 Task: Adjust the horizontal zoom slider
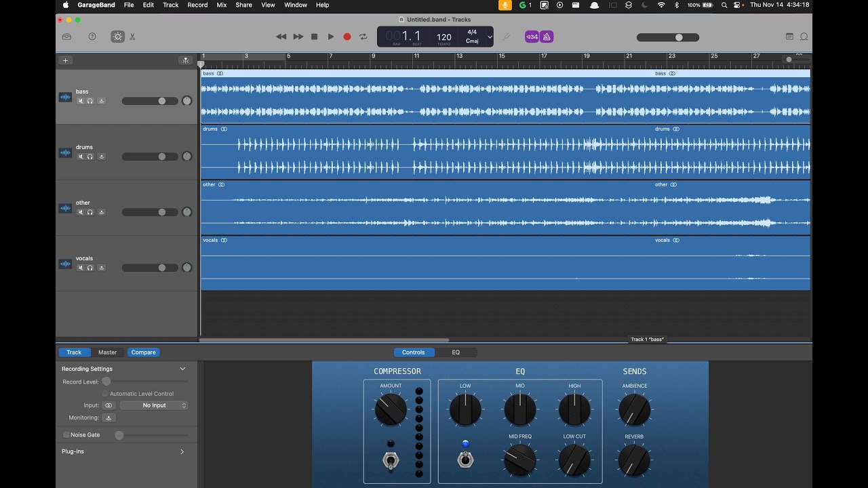tap(796, 60)
